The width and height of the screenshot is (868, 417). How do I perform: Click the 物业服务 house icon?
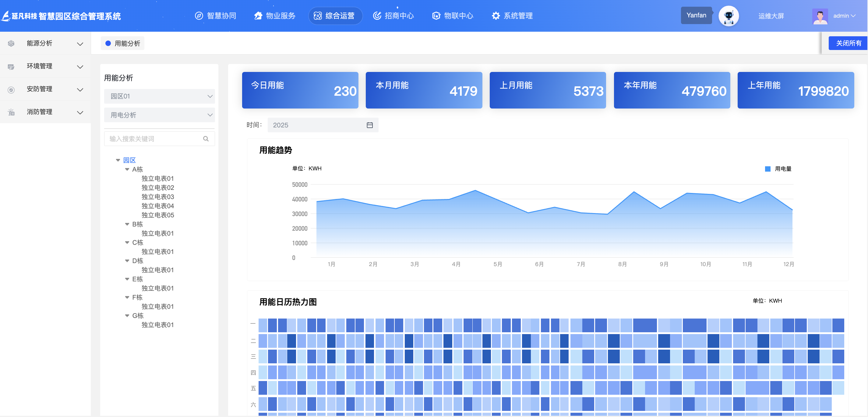pos(258,16)
